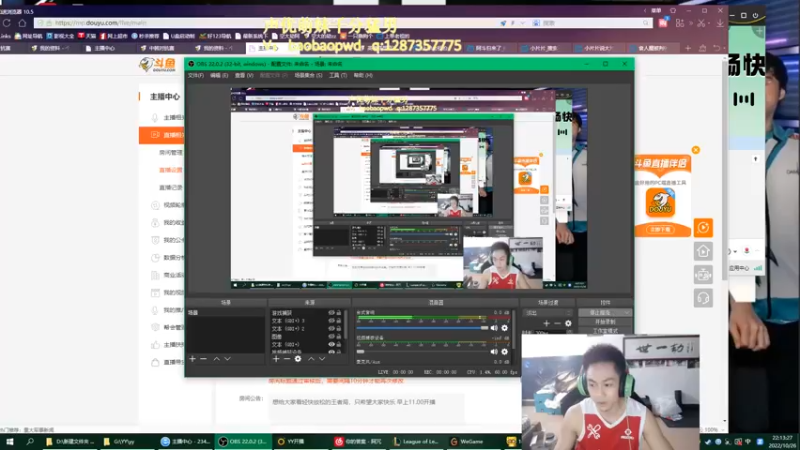Screen dimensions: 800x450
Task: Add a new scene with the plus icon in Scenes panel
Action: (x=192, y=359)
